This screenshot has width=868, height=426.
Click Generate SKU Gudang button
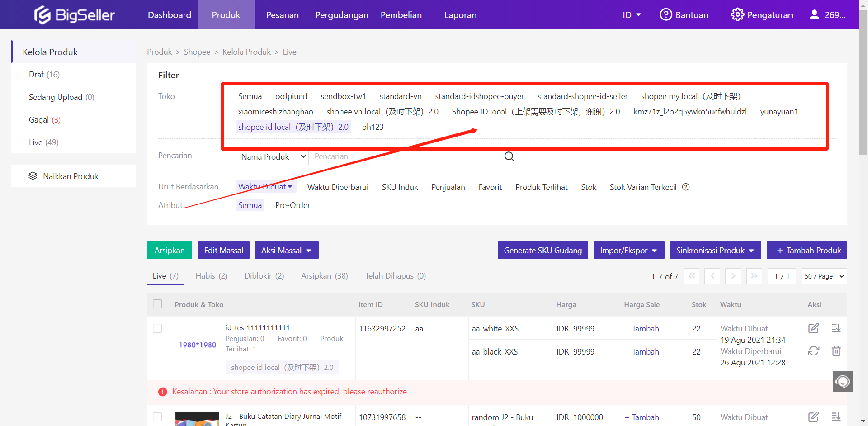point(543,250)
